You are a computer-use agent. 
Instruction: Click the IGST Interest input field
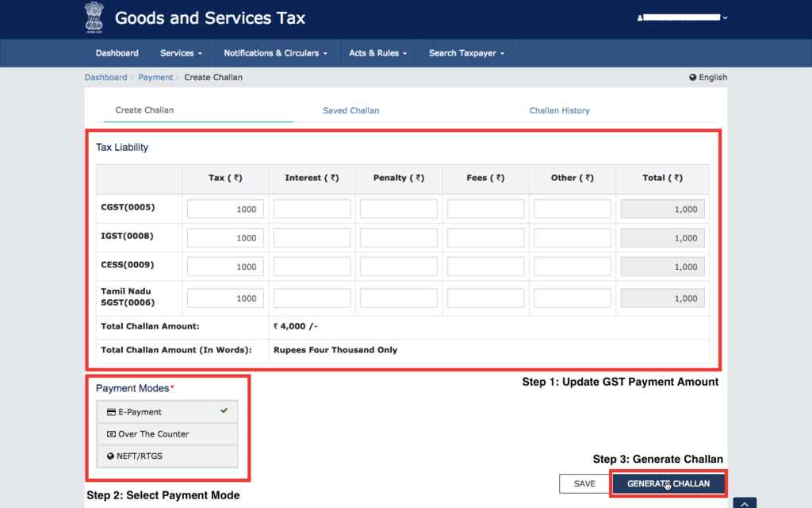[312, 238]
